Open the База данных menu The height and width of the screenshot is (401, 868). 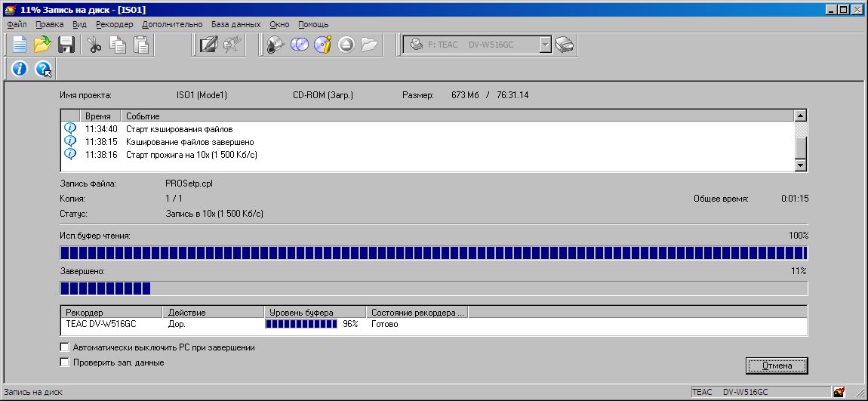tap(235, 24)
